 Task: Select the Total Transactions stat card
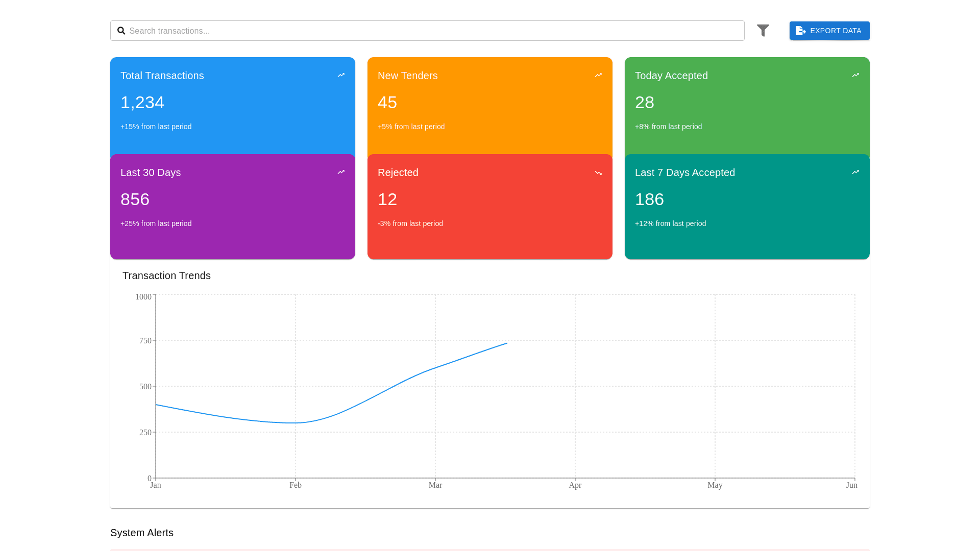pos(232,106)
